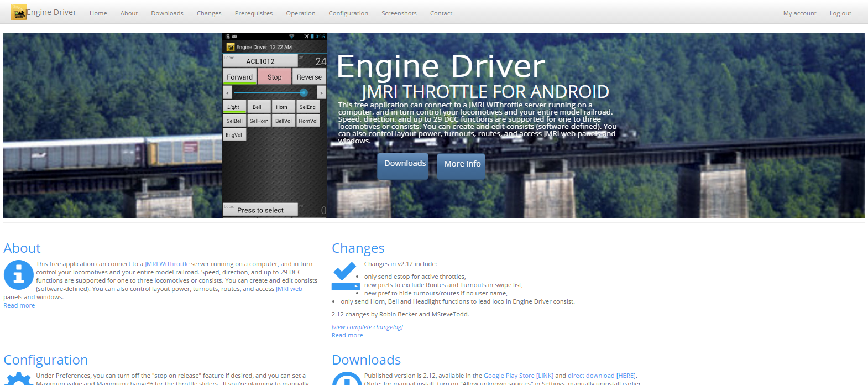Image resolution: width=868 pixels, height=385 pixels.
Task: Open the Configuration section heading
Action: pyautogui.click(x=46, y=360)
